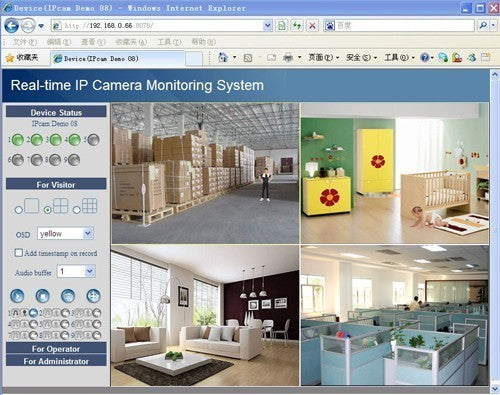Image resolution: width=500 pixels, height=395 pixels.
Task: Refresh the page with green arrows icon
Action: [x=297, y=26]
